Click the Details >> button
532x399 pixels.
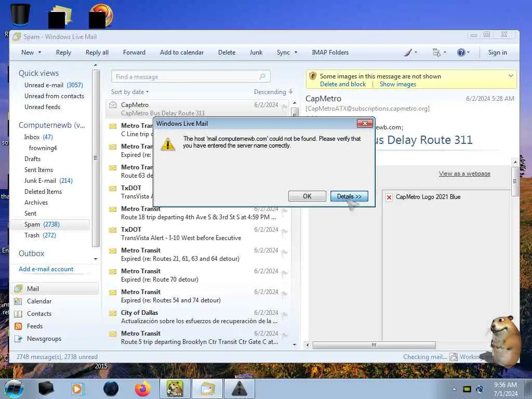pos(349,196)
